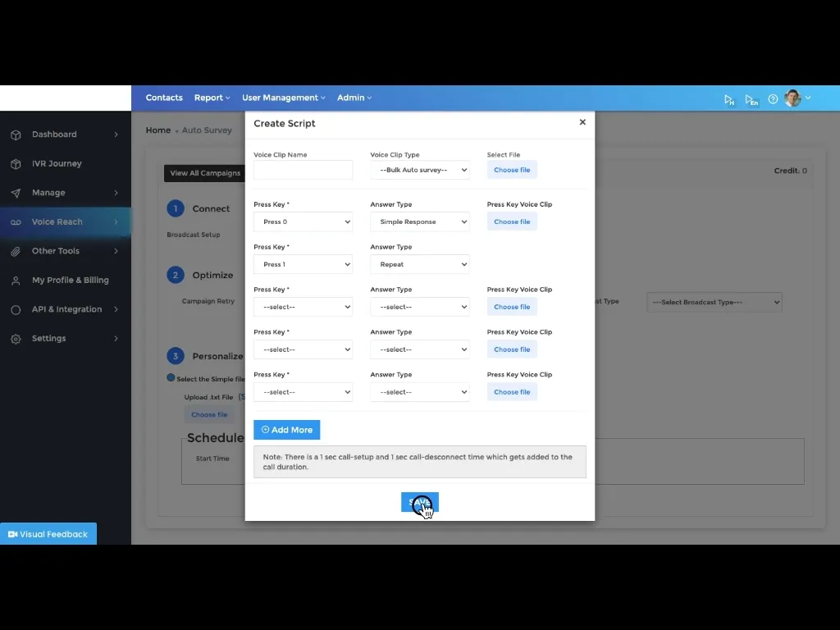This screenshot has height=630, width=840.
Task: Click the play icon labeled H
Action: 729,99
